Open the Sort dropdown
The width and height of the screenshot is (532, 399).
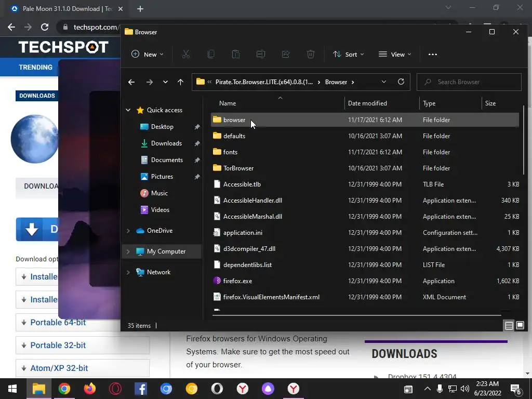[348, 54]
